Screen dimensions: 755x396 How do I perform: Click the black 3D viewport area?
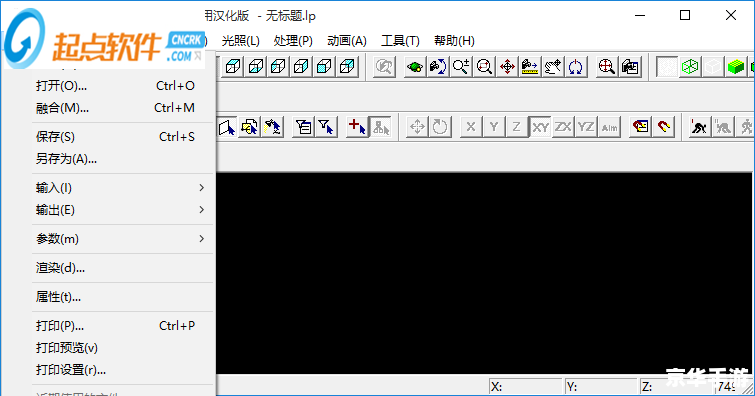(x=484, y=273)
